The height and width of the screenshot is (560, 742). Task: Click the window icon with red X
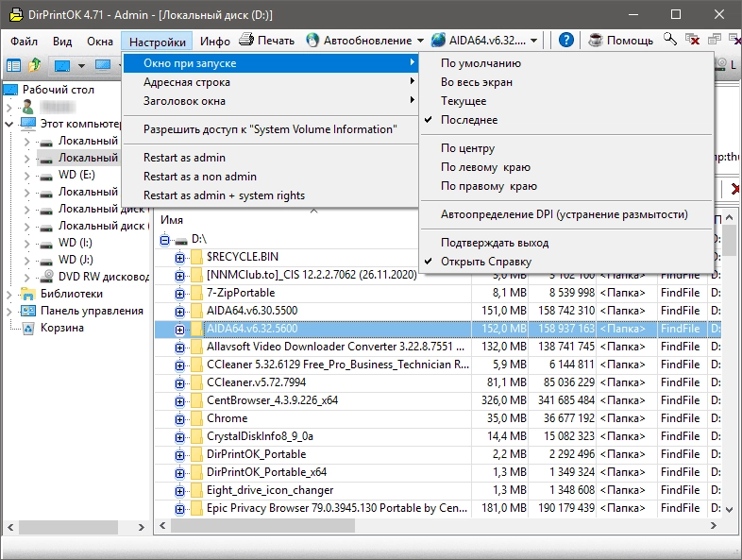pyautogui.click(x=692, y=40)
